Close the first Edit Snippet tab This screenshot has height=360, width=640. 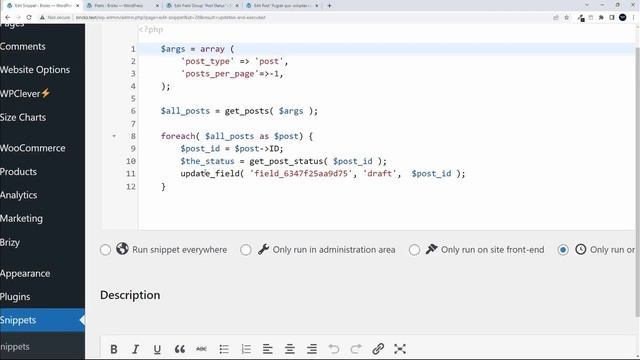[78, 6]
